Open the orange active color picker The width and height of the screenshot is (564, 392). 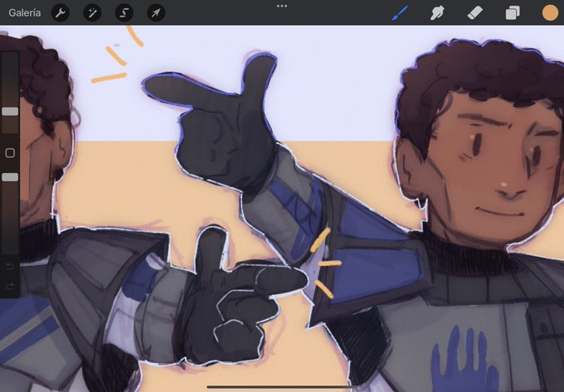[551, 13]
